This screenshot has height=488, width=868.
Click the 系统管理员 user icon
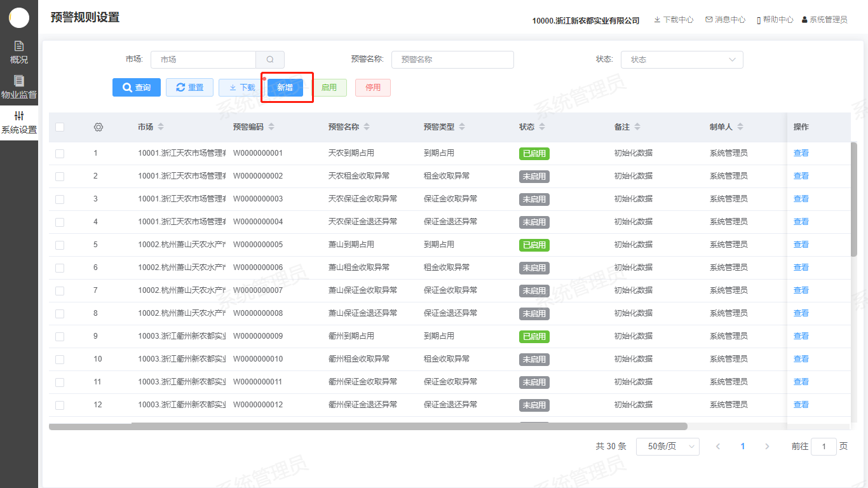804,20
